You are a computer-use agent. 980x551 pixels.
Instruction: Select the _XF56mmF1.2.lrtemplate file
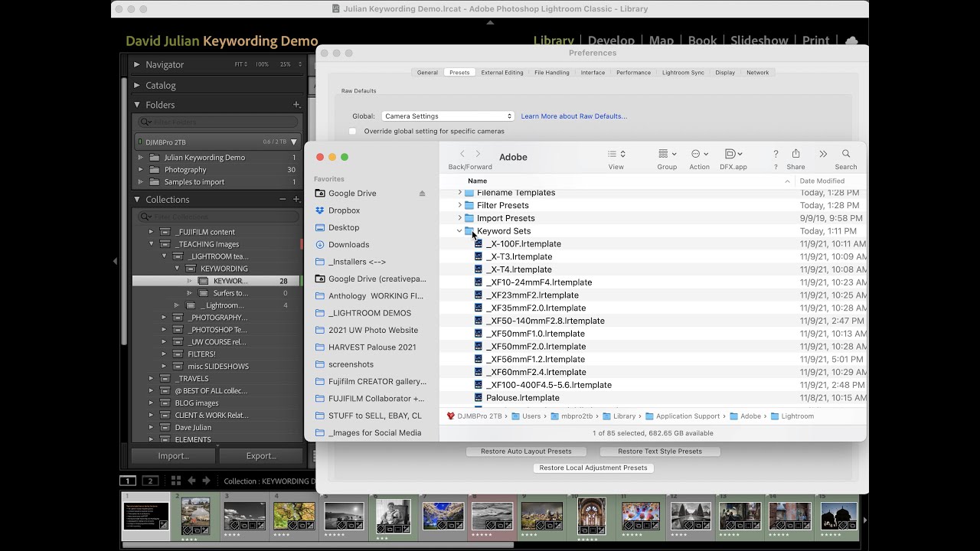coord(535,360)
